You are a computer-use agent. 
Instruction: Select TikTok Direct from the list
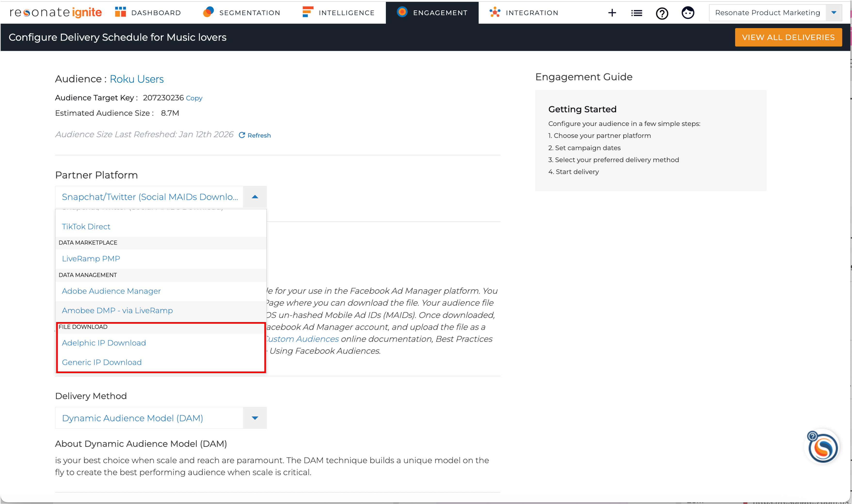coord(161,227)
